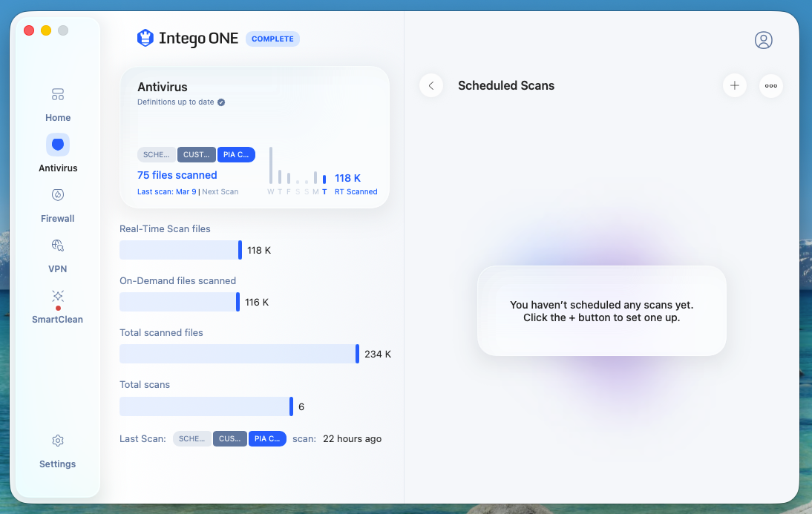Click the definitions up to date checkmark
The width and height of the screenshot is (812, 514).
coord(221,102)
